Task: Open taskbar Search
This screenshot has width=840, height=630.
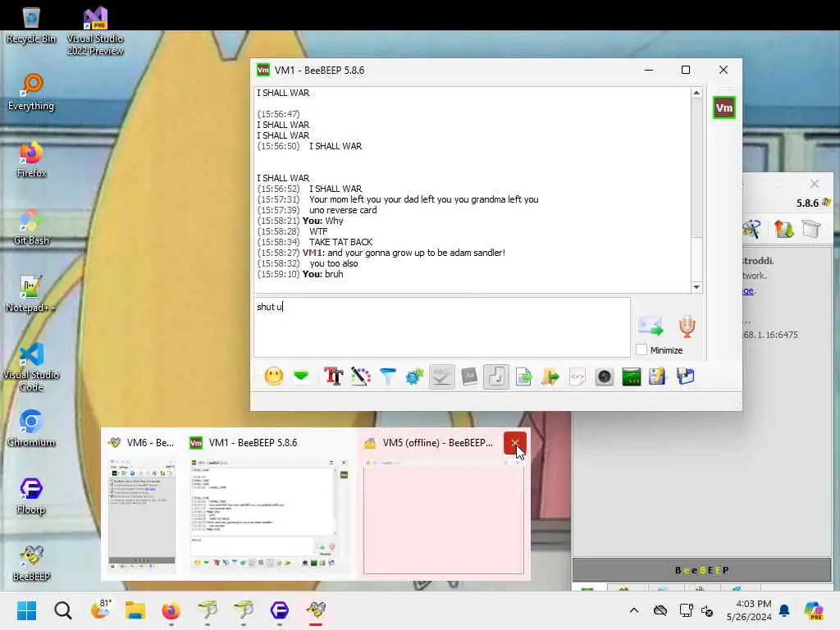Action: pos(62,610)
